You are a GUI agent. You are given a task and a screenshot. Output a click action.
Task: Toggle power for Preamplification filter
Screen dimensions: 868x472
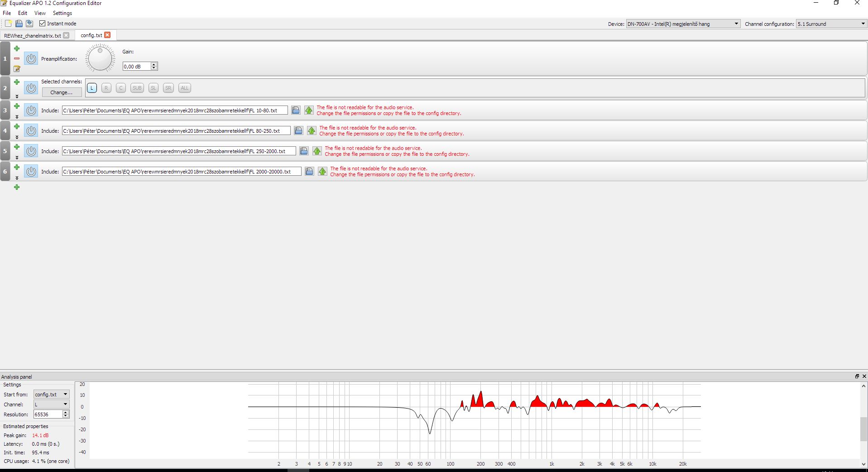pyautogui.click(x=31, y=58)
